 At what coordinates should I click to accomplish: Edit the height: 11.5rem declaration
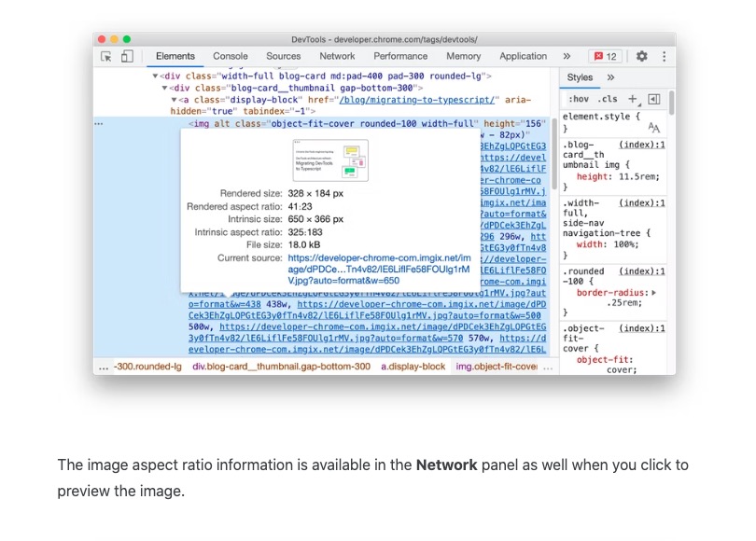pos(618,177)
